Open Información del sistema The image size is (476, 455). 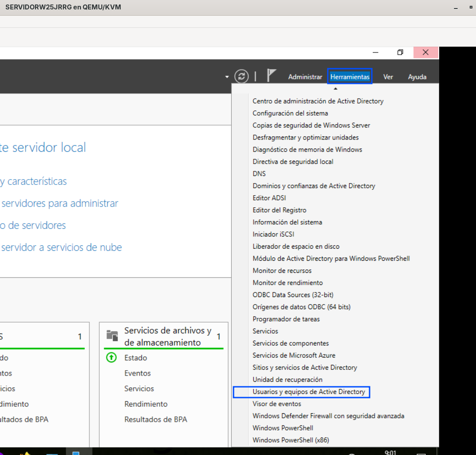tap(287, 223)
